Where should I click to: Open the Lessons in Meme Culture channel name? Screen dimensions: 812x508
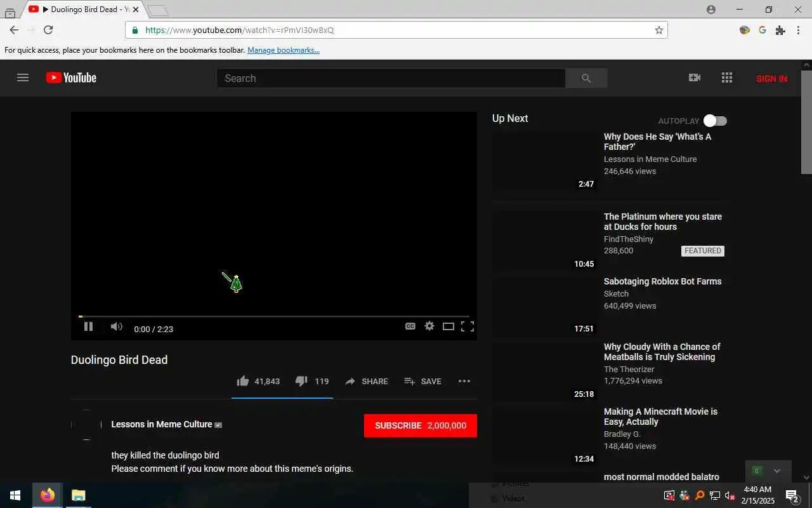pyautogui.click(x=162, y=424)
